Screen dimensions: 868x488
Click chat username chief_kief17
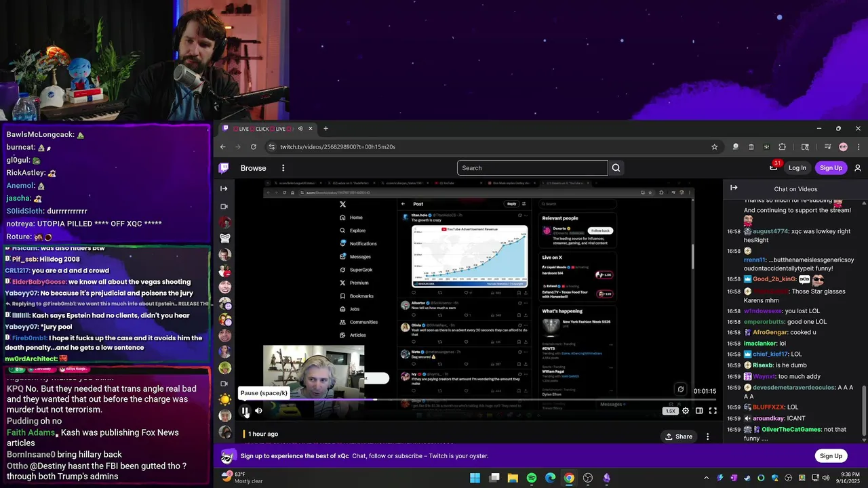[x=770, y=354]
